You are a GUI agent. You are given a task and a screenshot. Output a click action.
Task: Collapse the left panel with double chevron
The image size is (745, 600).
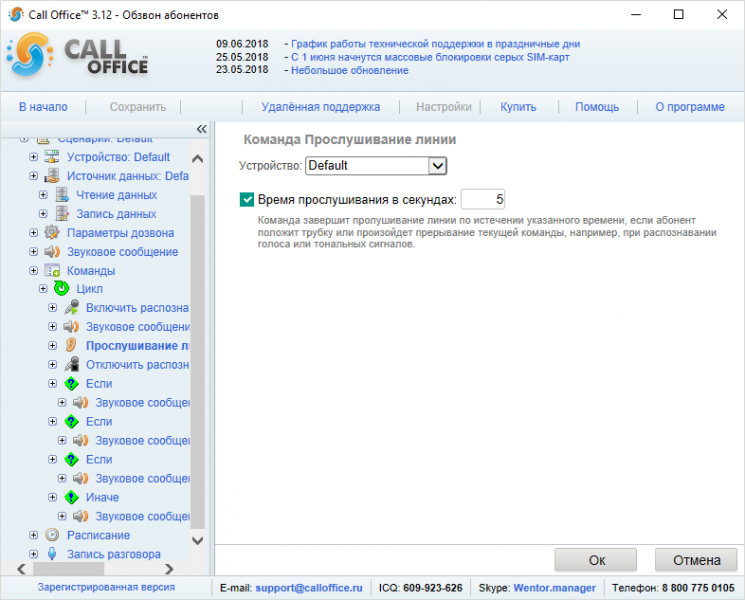201,129
